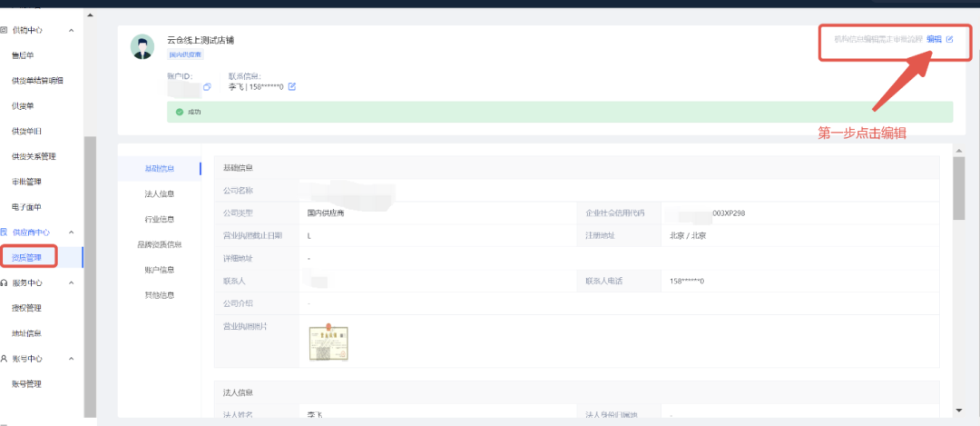Edit contact info via pencil icon
This screenshot has width=980, height=426.
292,87
